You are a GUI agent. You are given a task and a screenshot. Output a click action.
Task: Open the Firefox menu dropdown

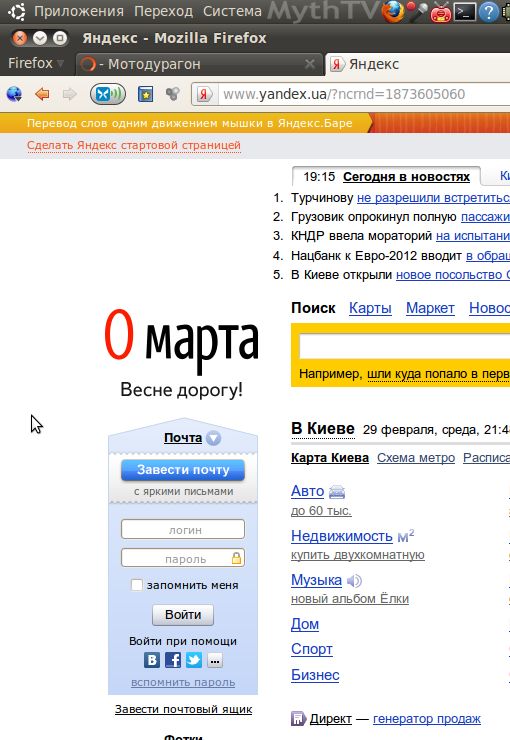(x=36, y=63)
